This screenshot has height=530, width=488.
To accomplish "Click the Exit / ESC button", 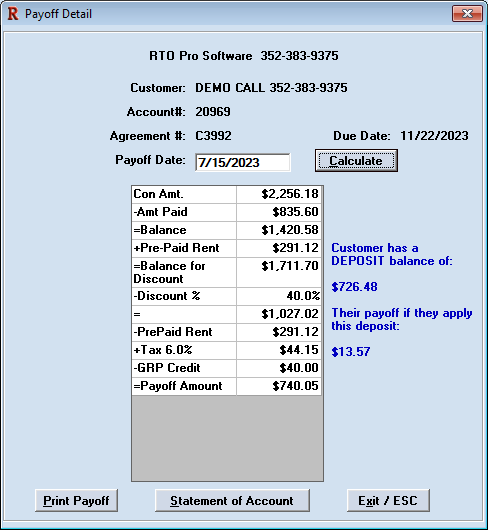I will (x=388, y=500).
